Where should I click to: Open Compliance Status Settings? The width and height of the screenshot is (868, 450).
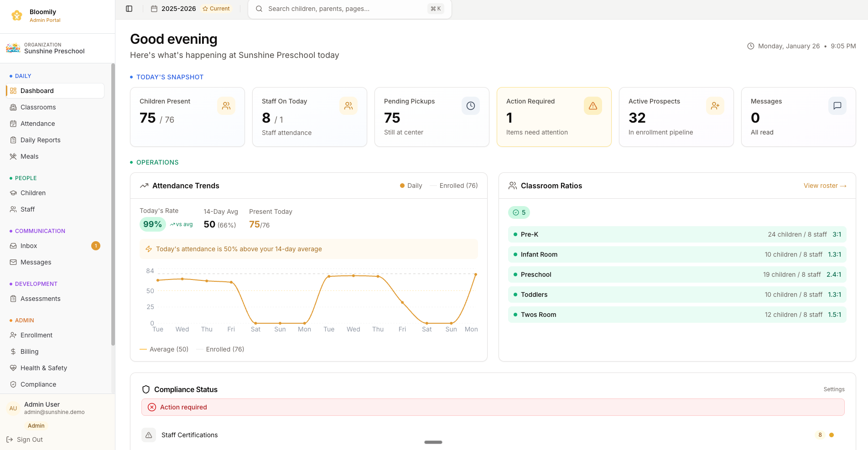point(834,389)
